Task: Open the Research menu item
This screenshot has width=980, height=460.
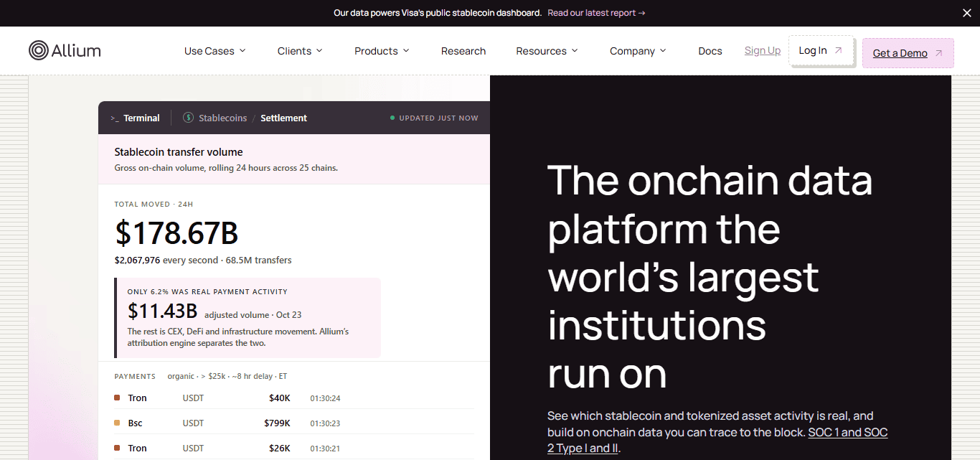Action: [x=463, y=51]
